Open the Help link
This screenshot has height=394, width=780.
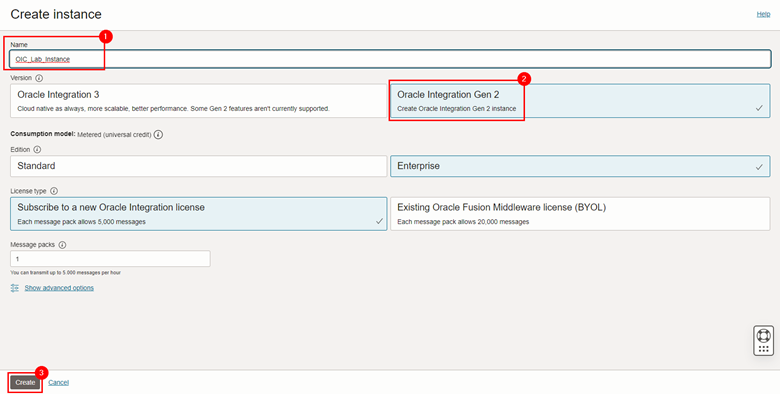tap(763, 14)
